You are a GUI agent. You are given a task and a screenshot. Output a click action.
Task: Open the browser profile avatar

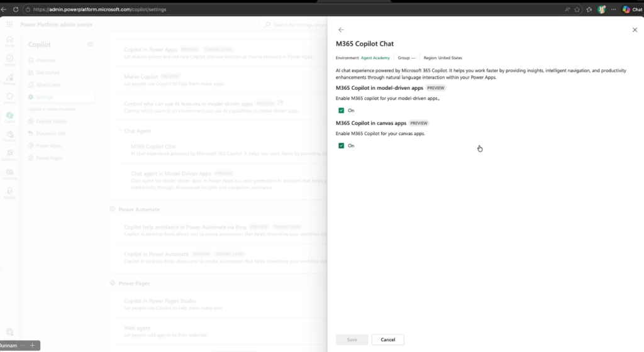coord(601,9)
